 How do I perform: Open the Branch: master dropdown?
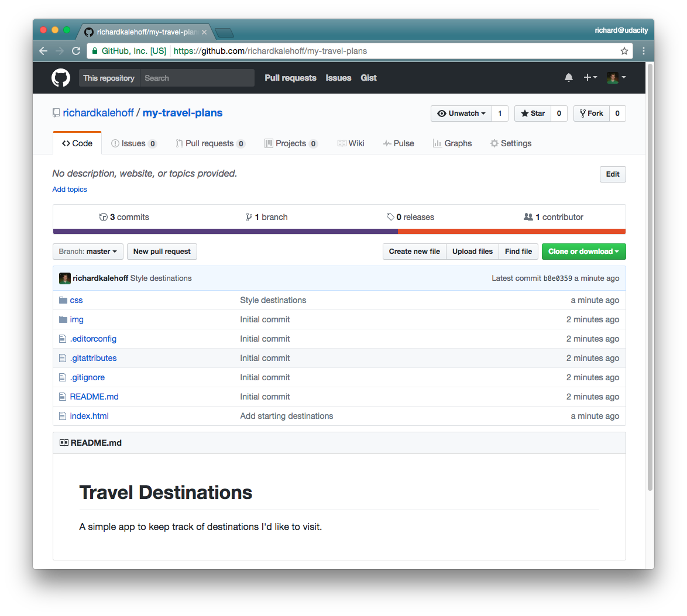tap(87, 252)
